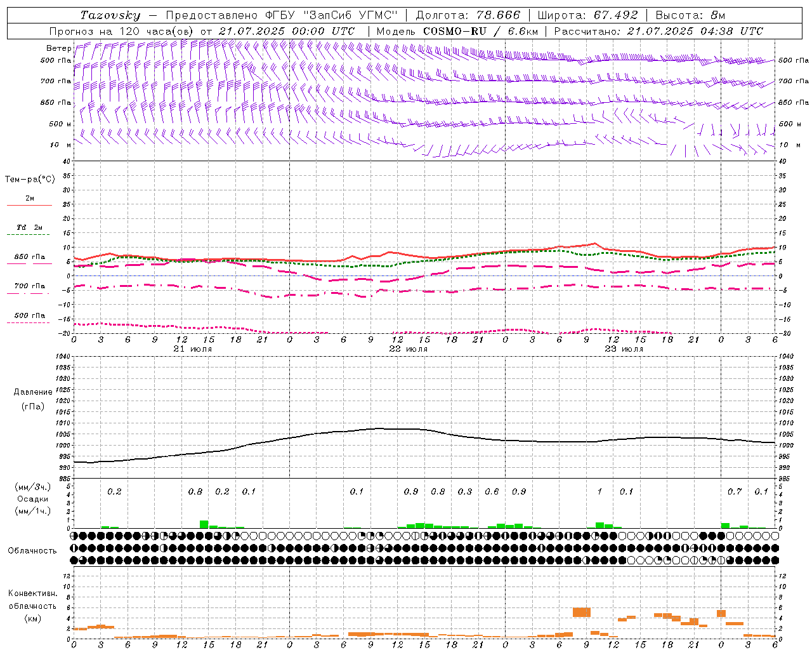Click the Долгота: 78.666 value
The image size is (812, 650).
(x=468, y=15)
